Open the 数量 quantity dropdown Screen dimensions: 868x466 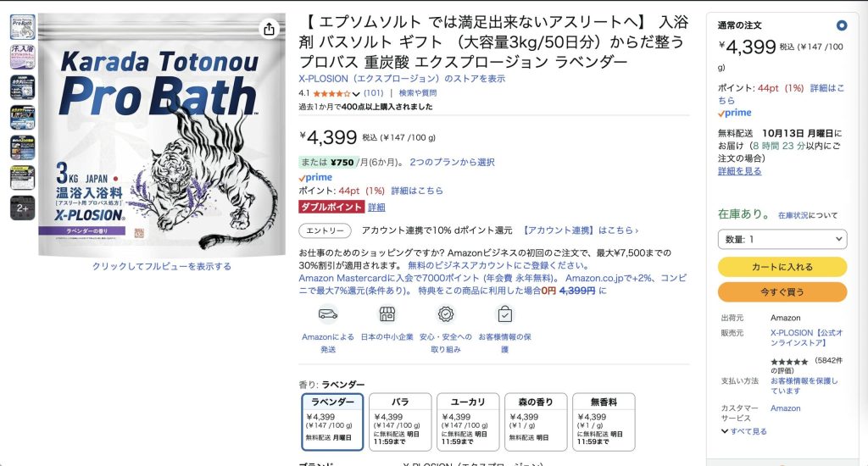782,239
